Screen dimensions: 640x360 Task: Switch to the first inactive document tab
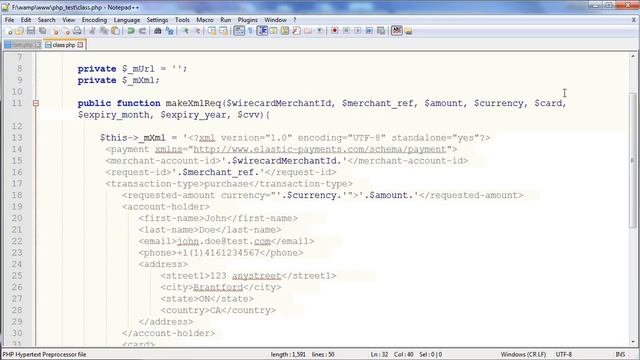pyautogui.click(x=22, y=45)
